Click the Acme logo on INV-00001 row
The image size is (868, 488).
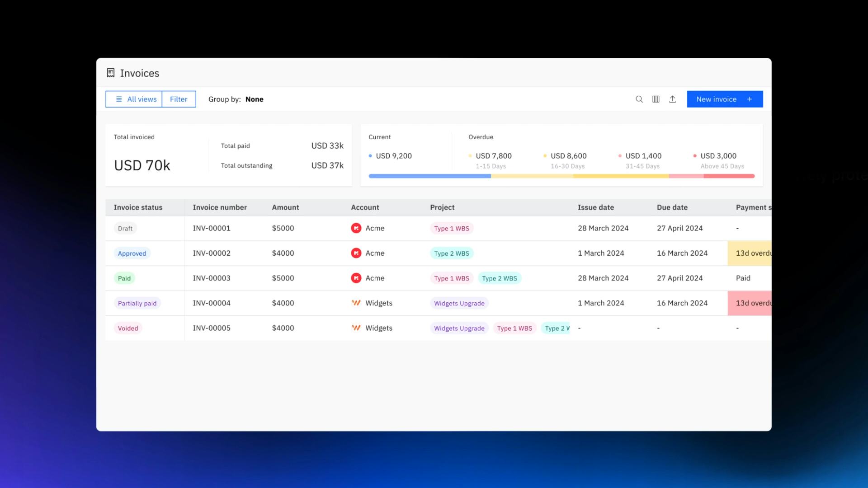pyautogui.click(x=356, y=228)
